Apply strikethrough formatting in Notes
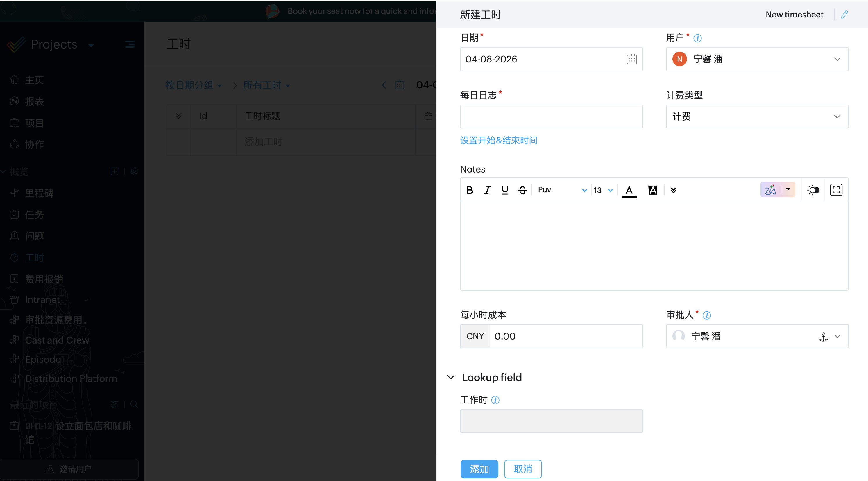Screen dimensions: 868x481 [x=522, y=190]
